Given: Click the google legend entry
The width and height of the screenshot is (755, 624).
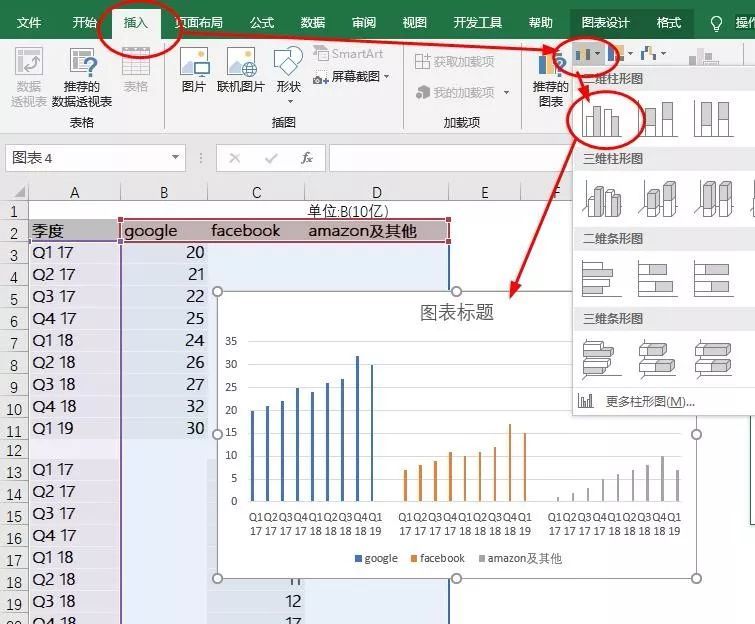Looking at the screenshot, I should click(376, 558).
